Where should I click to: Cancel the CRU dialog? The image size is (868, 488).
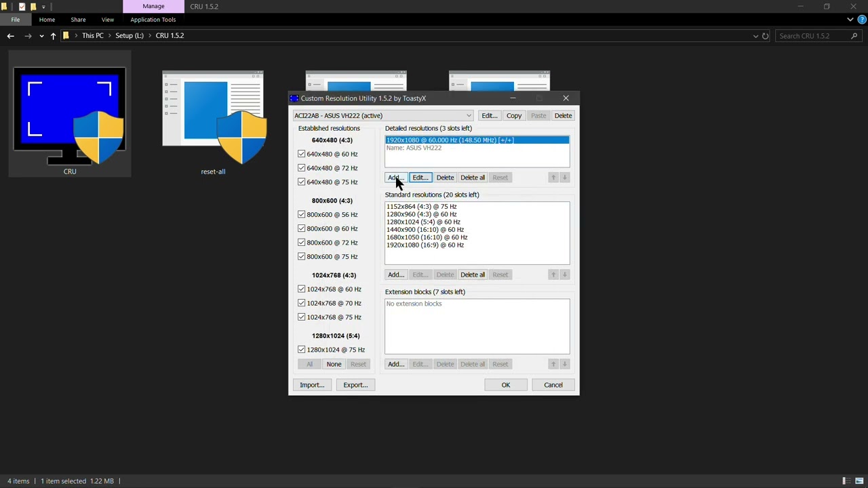point(553,385)
